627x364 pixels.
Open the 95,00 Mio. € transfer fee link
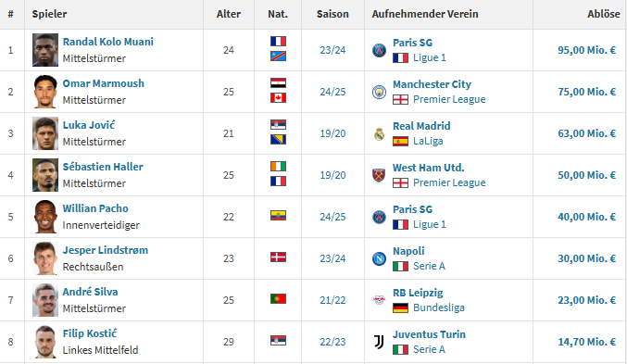(x=586, y=50)
